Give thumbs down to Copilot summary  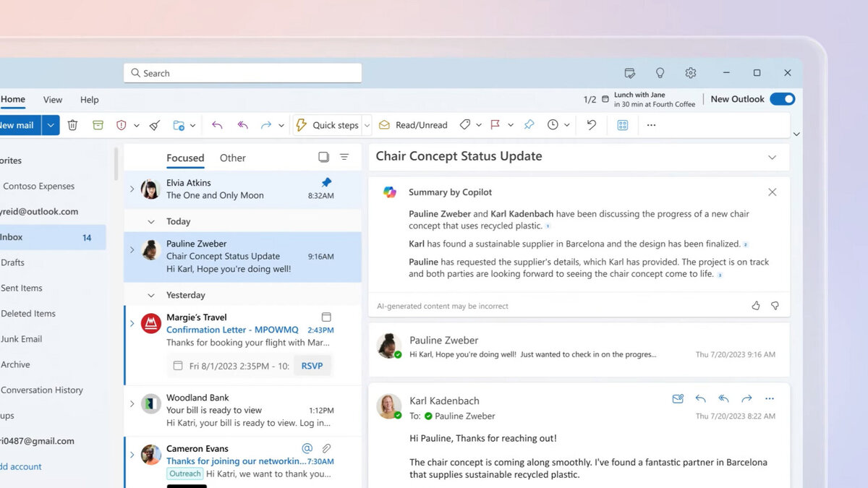[775, 306]
